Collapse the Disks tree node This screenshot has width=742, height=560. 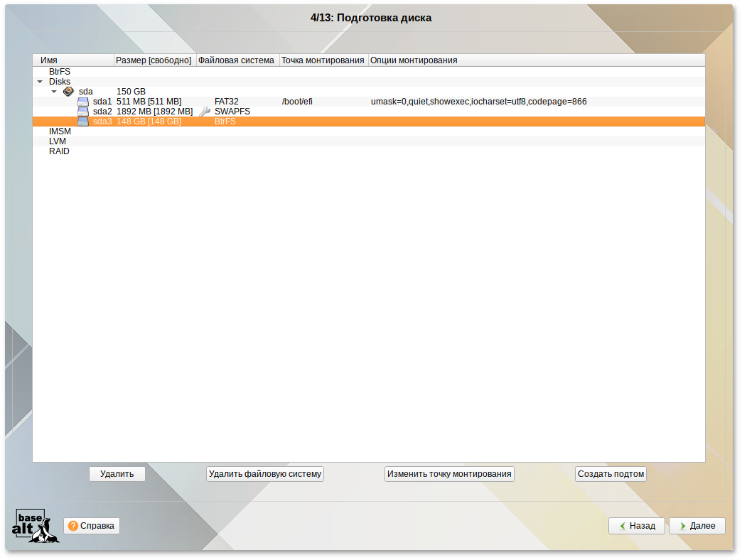pos(40,82)
